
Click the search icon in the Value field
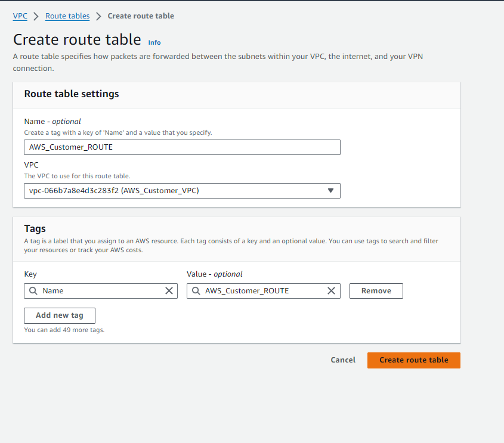196,291
